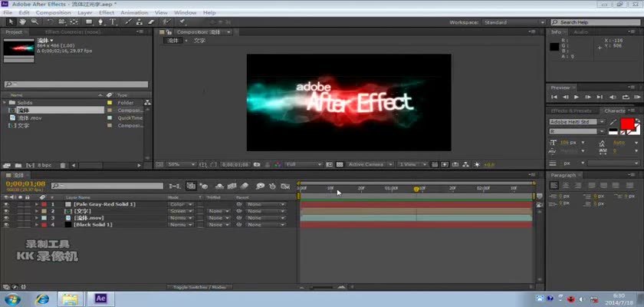
Task: Open Active Camera view dropdown
Action: pyautogui.click(x=370, y=164)
